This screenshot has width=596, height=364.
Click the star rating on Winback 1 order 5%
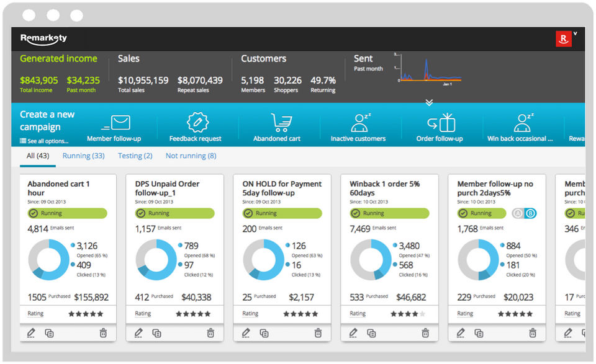click(408, 314)
